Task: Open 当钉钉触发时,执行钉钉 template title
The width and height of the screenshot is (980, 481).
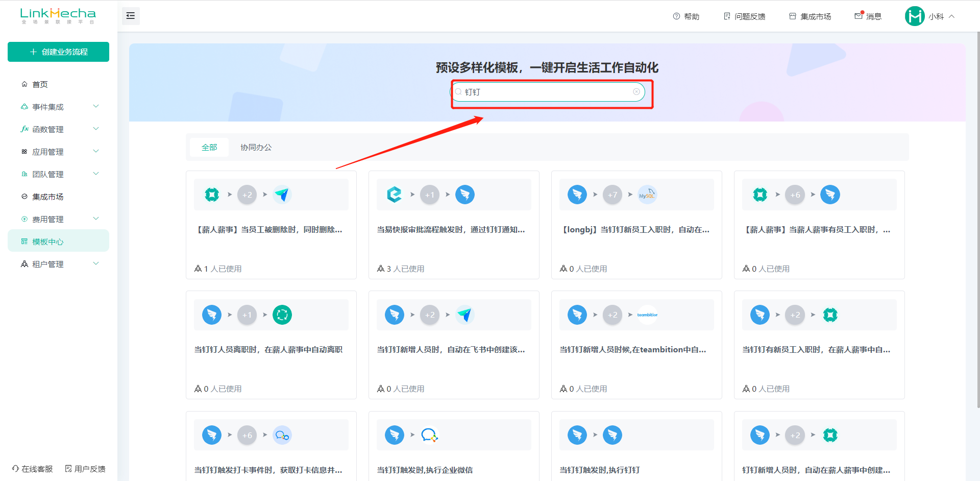Action: 600,470
